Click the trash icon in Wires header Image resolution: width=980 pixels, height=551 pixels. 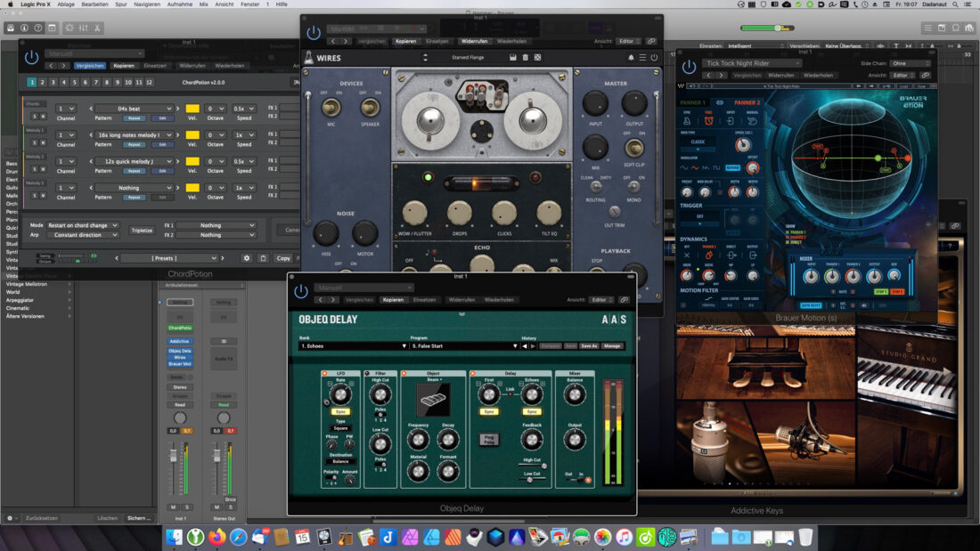pyautogui.click(x=525, y=58)
